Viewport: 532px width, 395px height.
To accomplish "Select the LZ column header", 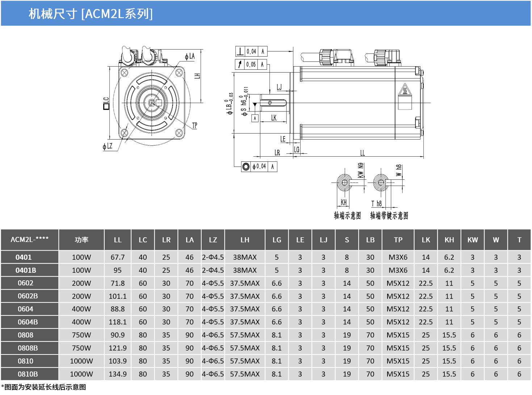I will click(213, 239).
